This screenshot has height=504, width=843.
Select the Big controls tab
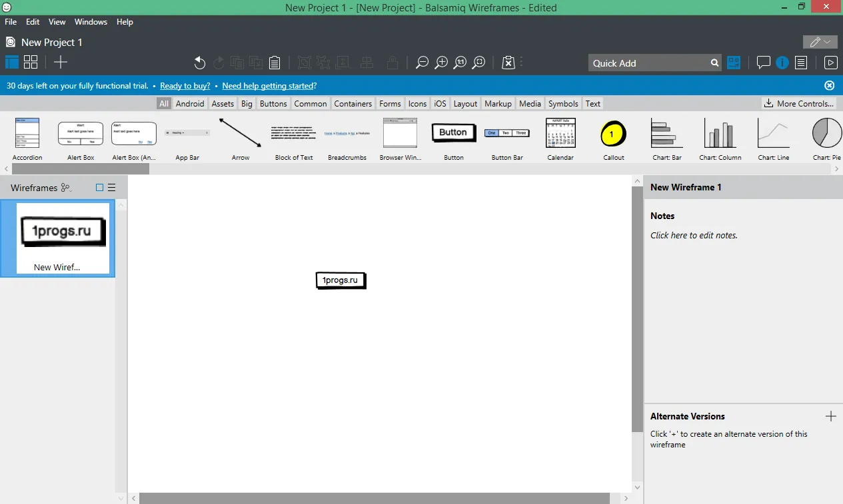(247, 103)
